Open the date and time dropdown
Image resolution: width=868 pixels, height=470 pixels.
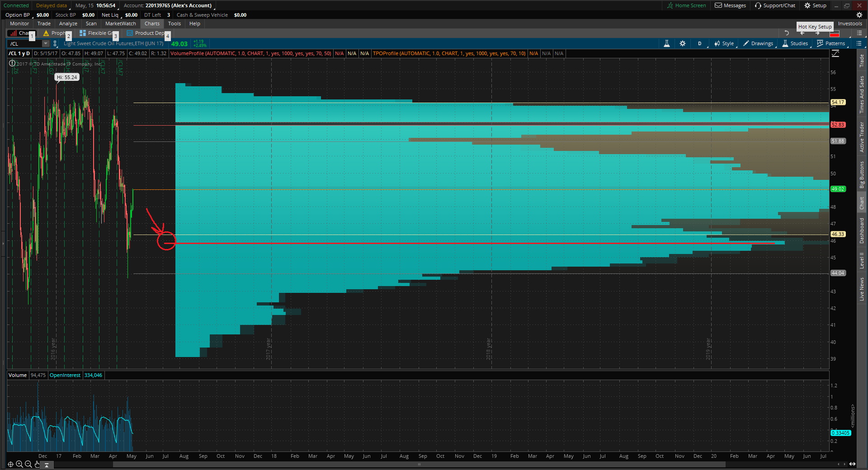click(96, 5)
